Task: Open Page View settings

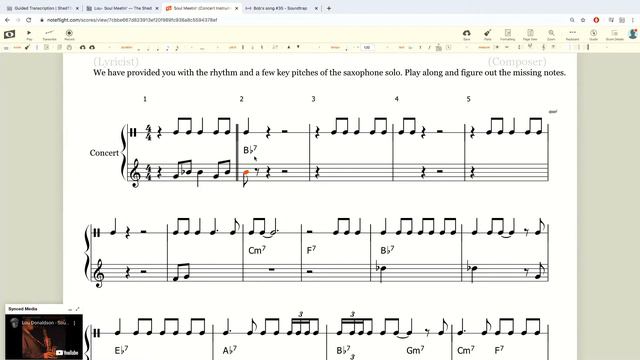Action: [530, 35]
